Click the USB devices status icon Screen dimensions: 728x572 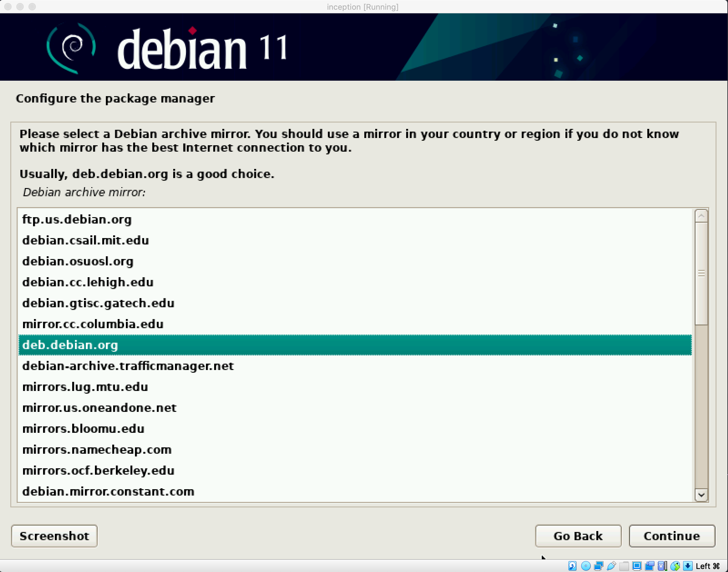[612, 566]
